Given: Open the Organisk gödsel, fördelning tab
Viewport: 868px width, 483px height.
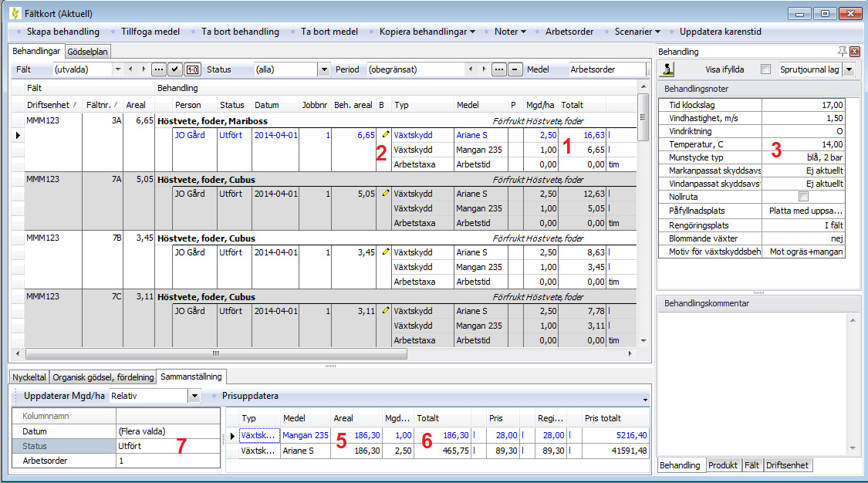Looking at the screenshot, I should [x=103, y=377].
